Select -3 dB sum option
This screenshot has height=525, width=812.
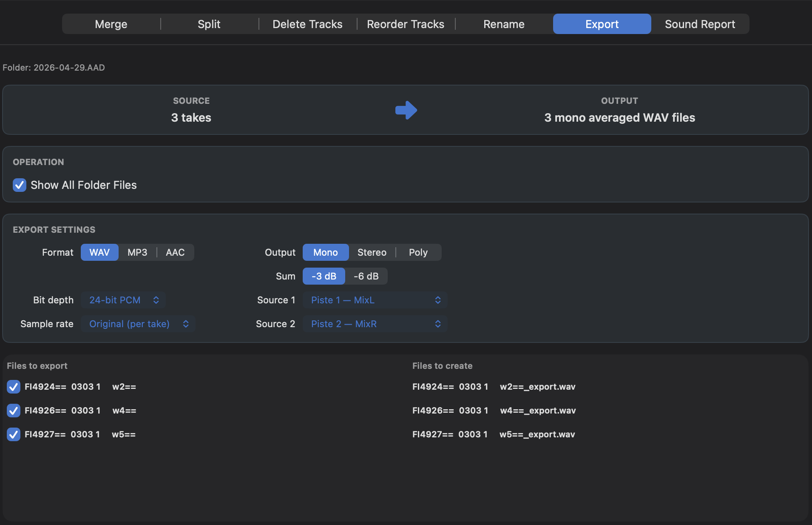pyautogui.click(x=324, y=276)
